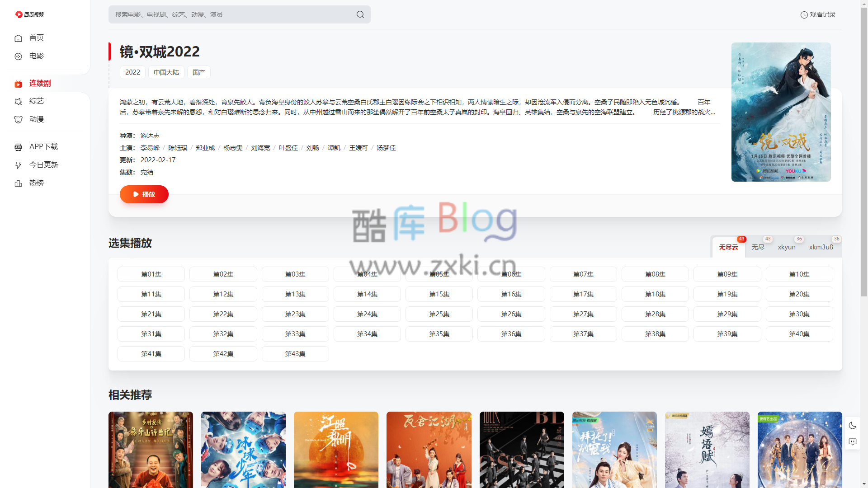Click the 热榜 trending rankings icon
The width and height of the screenshot is (868, 488).
18,183
